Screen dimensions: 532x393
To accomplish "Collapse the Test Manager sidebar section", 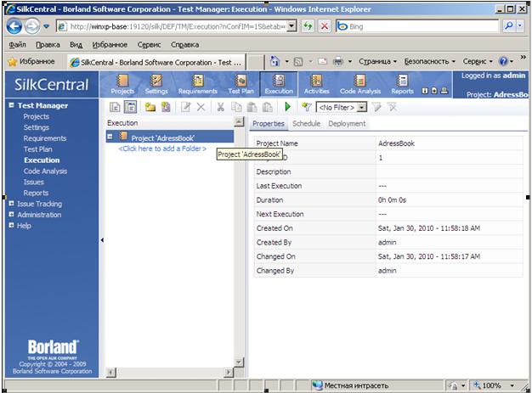I will pos(11,105).
